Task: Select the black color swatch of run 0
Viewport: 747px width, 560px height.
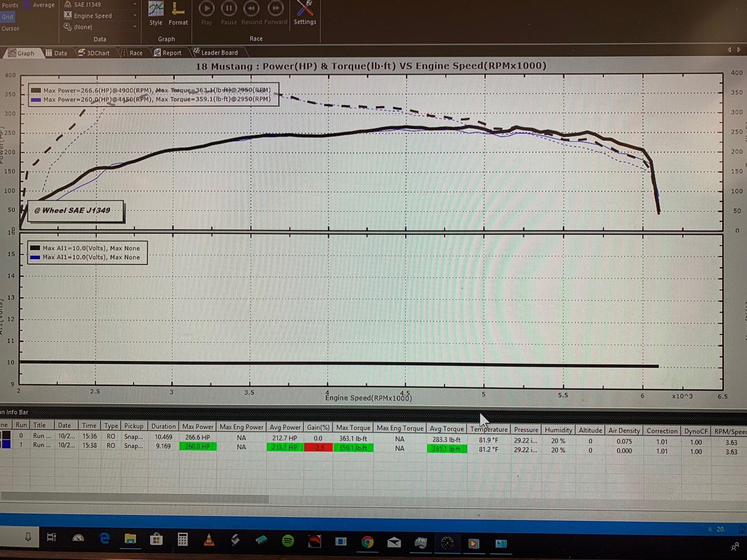Action: [6, 435]
